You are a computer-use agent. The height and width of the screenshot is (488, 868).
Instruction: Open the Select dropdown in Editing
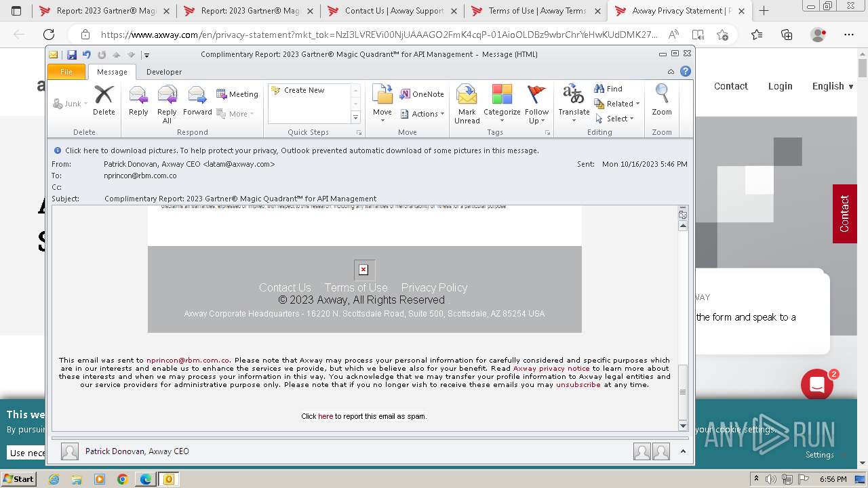click(x=614, y=119)
